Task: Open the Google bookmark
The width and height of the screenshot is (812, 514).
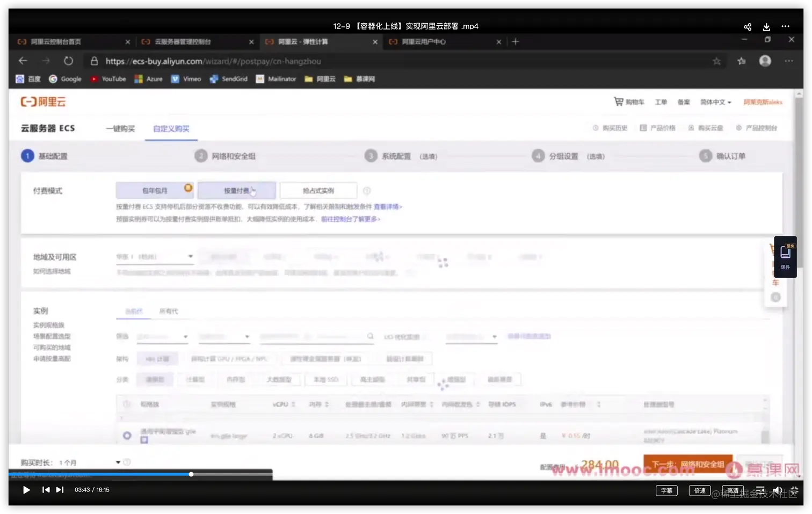Action: coord(65,79)
